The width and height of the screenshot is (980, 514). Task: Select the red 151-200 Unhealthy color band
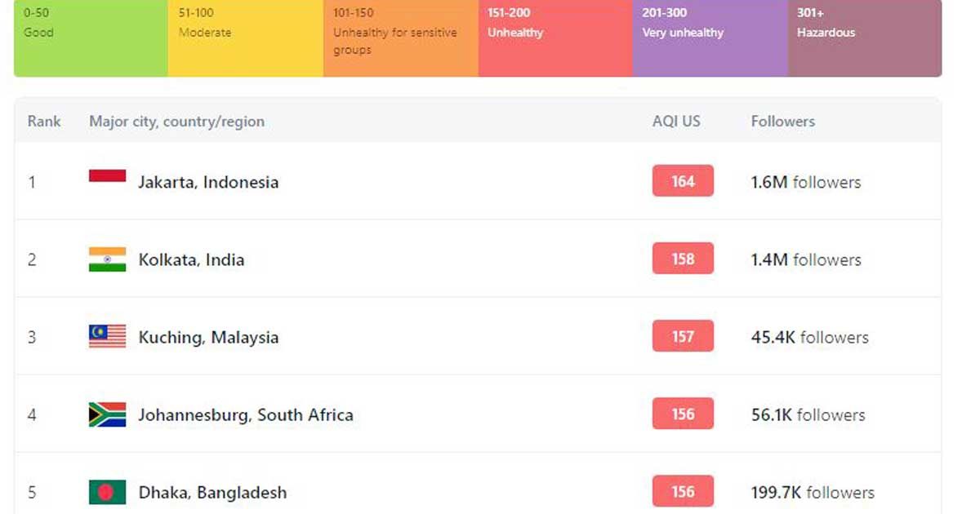point(555,38)
